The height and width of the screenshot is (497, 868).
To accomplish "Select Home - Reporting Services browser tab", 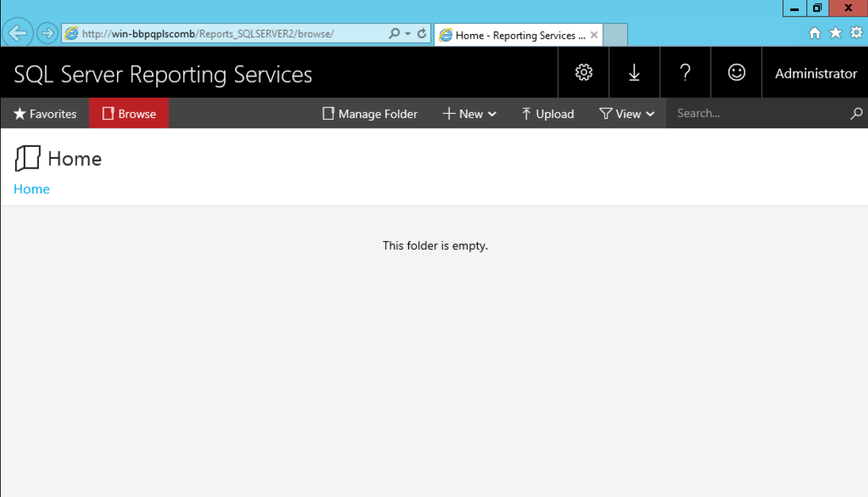I will coord(519,35).
